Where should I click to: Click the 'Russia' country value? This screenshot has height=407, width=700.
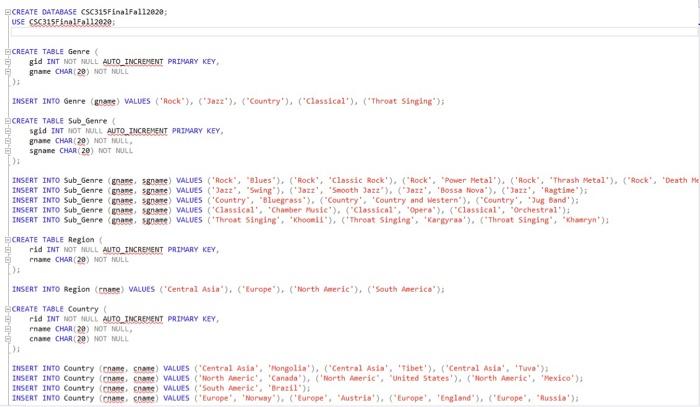553,398
